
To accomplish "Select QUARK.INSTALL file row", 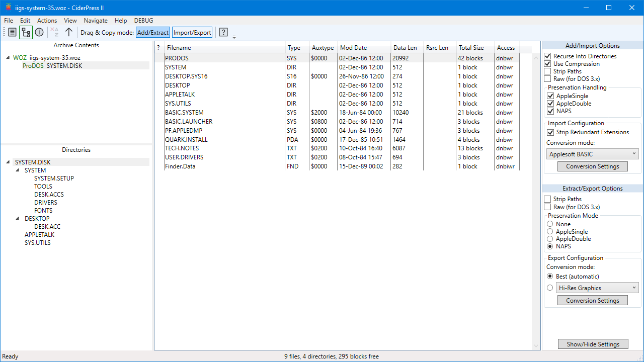I will click(343, 140).
